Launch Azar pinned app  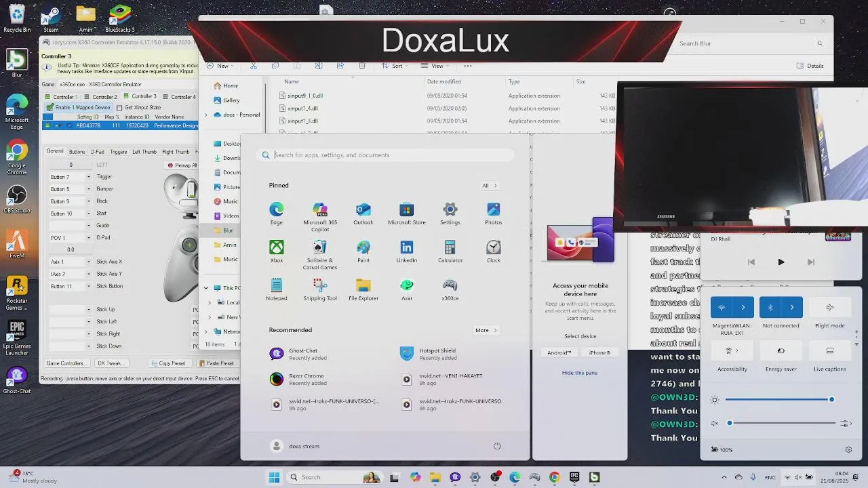click(x=407, y=289)
